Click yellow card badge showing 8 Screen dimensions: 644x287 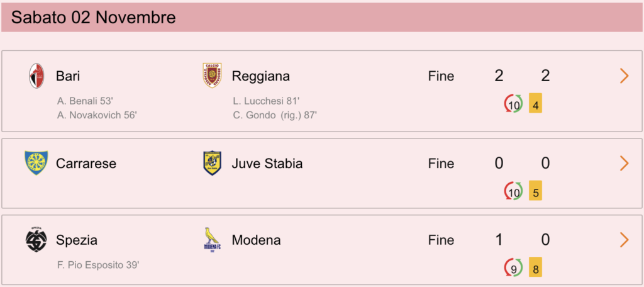[x=535, y=267]
